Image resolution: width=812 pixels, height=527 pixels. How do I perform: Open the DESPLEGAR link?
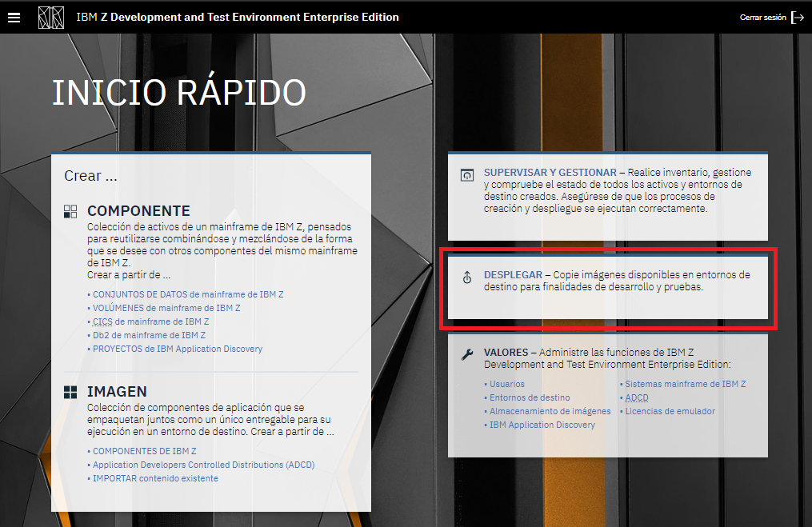click(x=513, y=275)
